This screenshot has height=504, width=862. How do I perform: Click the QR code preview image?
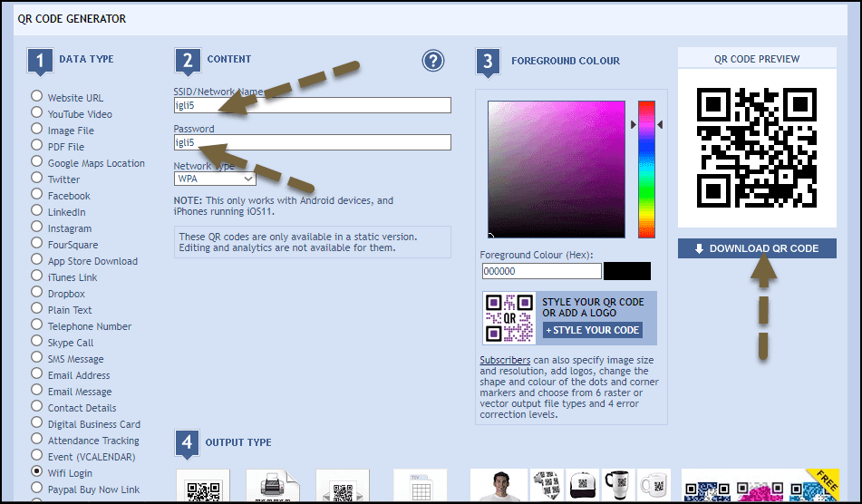[x=756, y=148]
